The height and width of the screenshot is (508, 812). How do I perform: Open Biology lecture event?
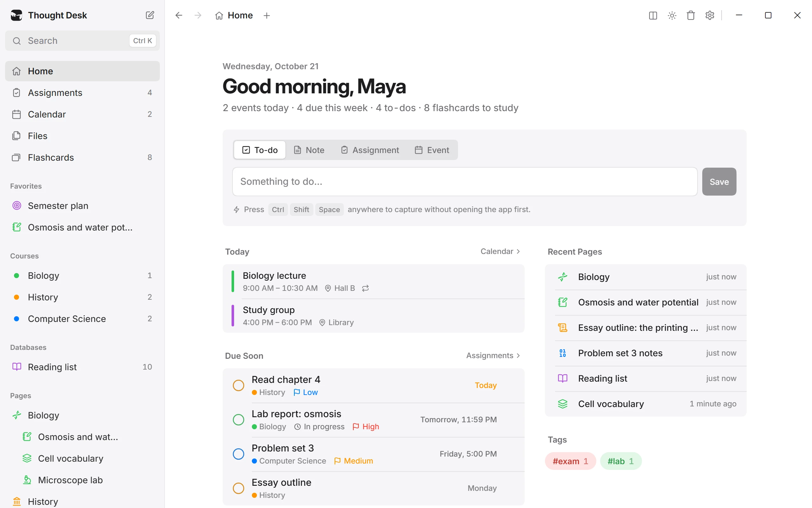click(x=373, y=282)
